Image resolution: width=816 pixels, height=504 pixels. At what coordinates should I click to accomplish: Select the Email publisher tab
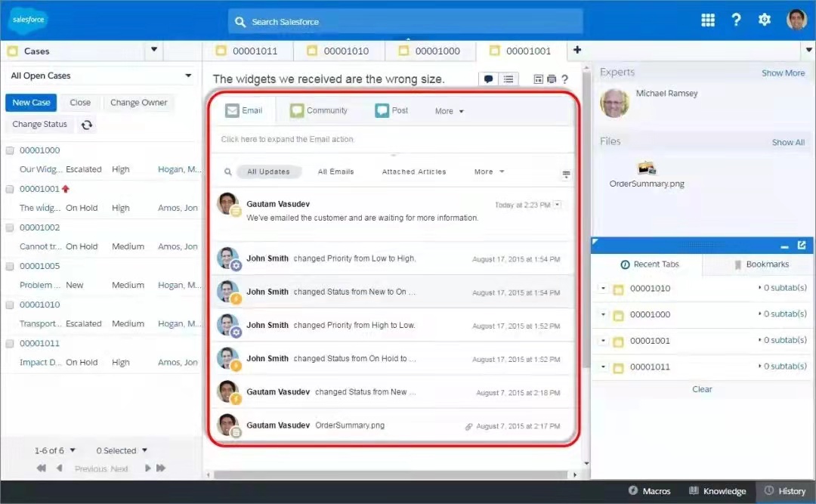243,110
